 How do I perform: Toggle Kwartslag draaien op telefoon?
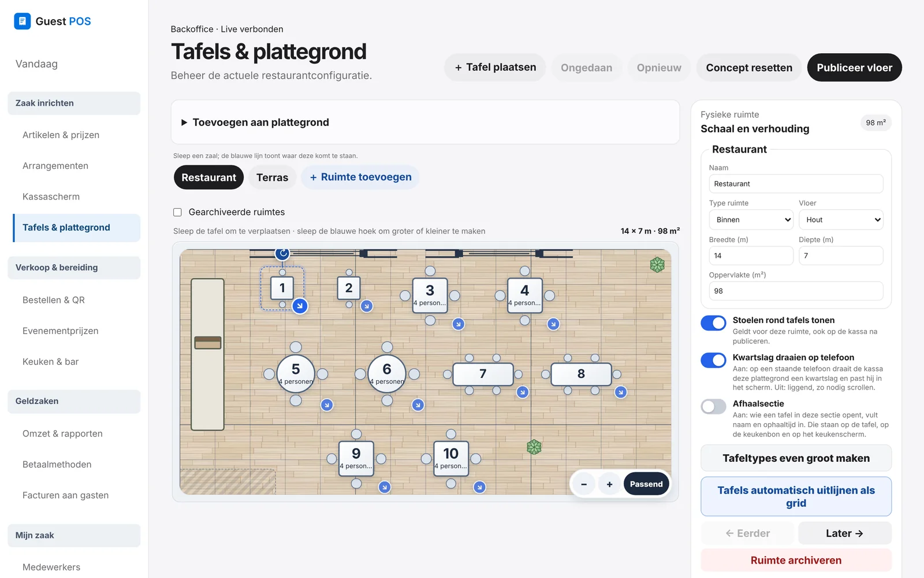pyautogui.click(x=713, y=360)
